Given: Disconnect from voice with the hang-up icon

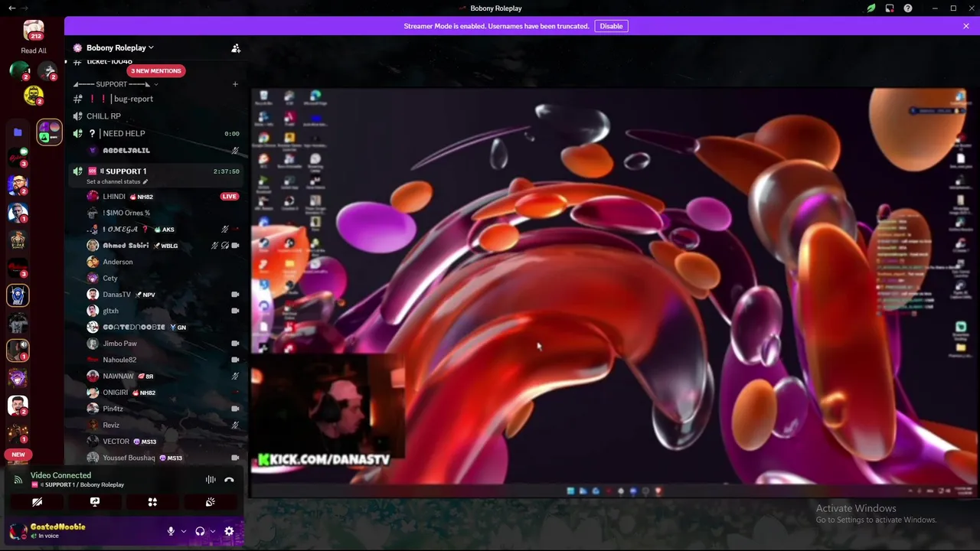Looking at the screenshot, I should [229, 480].
